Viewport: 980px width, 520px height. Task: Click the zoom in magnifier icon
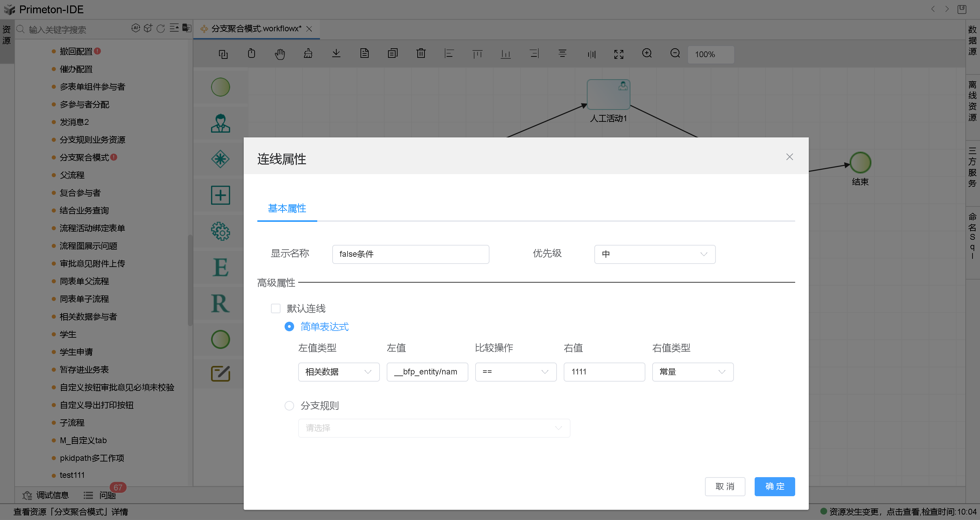(647, 54)
